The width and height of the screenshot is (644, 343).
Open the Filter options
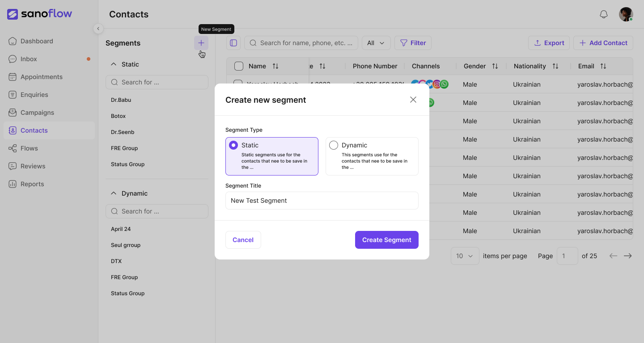click(x=413, y=43)
